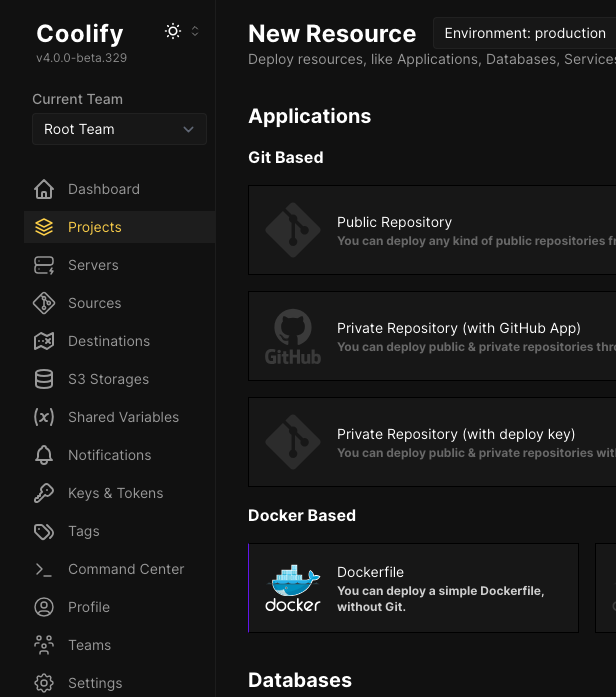616x697 pixels.
Task: Open Dashboard from sidebar menu
Action: (x=120, y=189)
